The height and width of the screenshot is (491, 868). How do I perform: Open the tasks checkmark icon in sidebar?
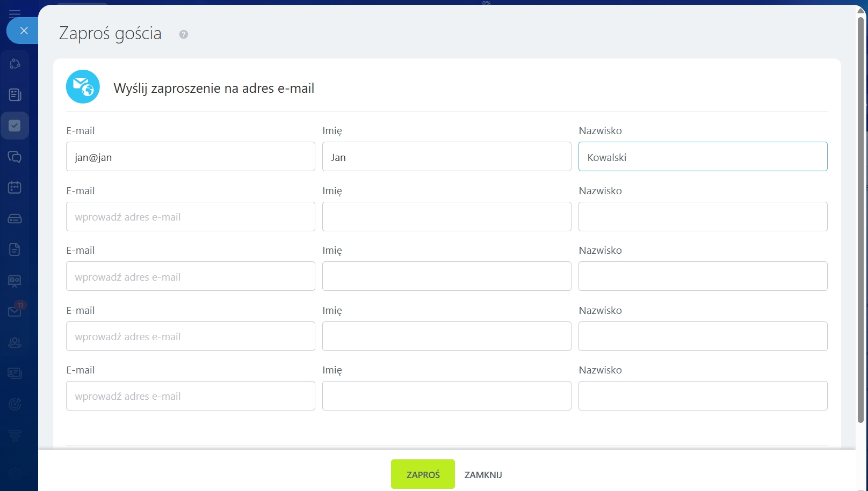[15, 126]
